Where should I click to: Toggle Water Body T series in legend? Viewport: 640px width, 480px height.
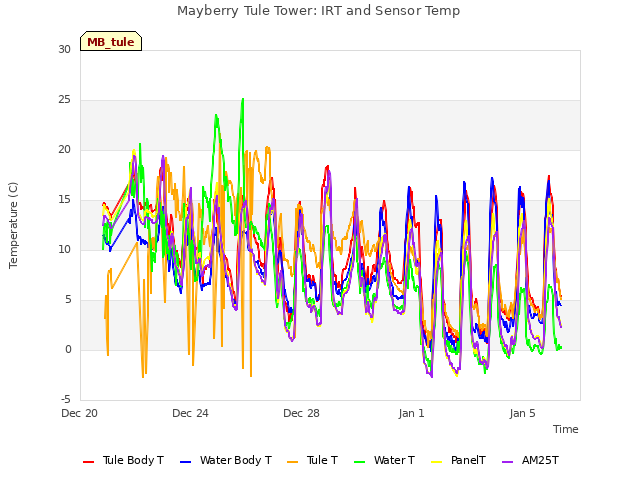click(226, 460)
